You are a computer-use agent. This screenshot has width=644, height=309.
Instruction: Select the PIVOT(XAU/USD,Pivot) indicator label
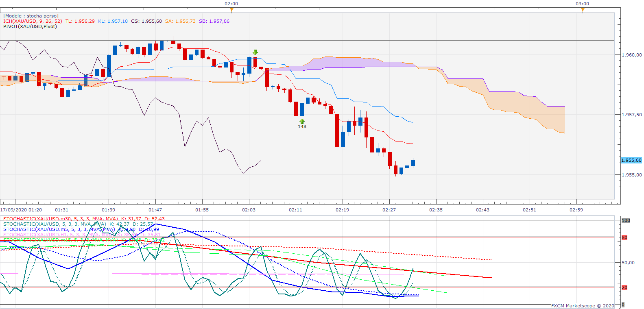[30, 26]
